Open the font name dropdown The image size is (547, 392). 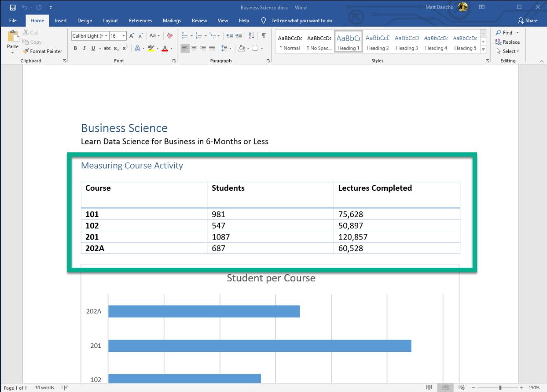107,36
